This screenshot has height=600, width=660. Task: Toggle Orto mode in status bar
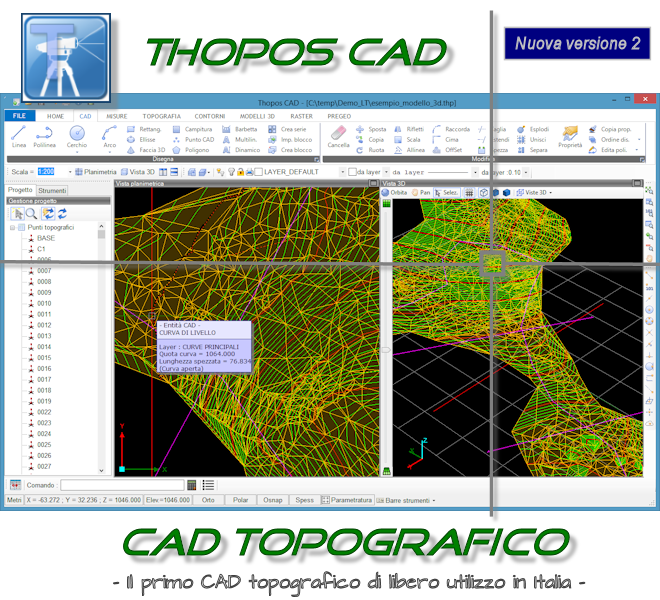(x=208, y=500)
